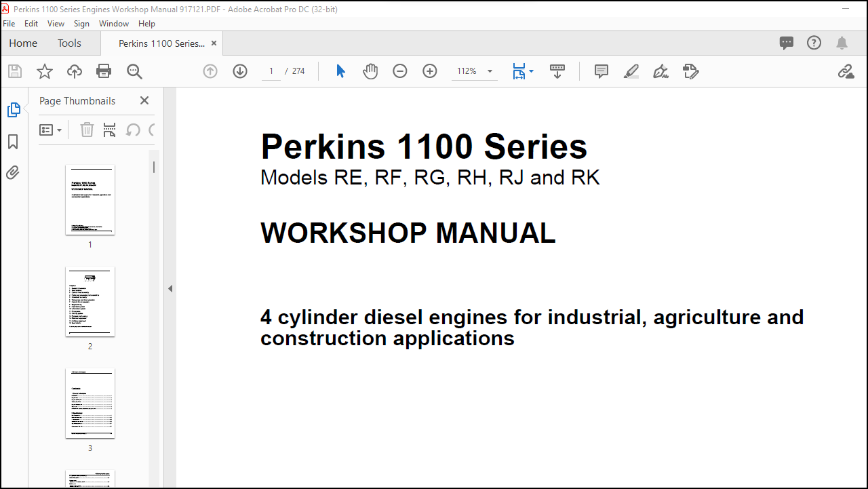The width and height of the screenshot is (868, 489).
Task: Print the document
Action: (104, 71)
